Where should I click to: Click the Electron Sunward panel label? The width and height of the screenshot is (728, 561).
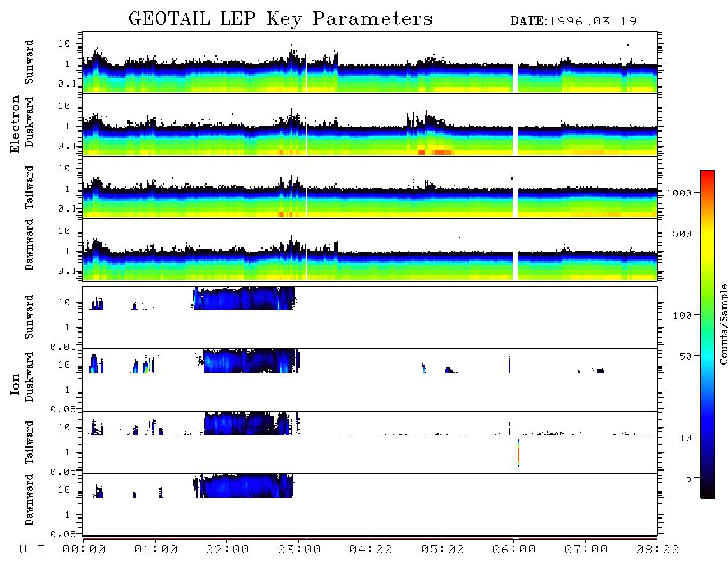(x=29, y=62)
